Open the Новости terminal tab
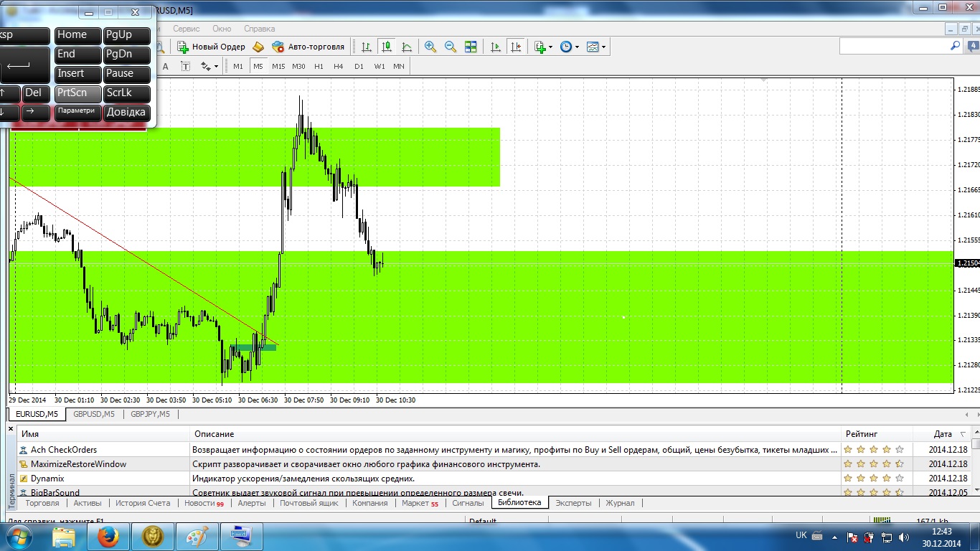The height and width of the screenshot is (551, 980). (x=204, y=503)
